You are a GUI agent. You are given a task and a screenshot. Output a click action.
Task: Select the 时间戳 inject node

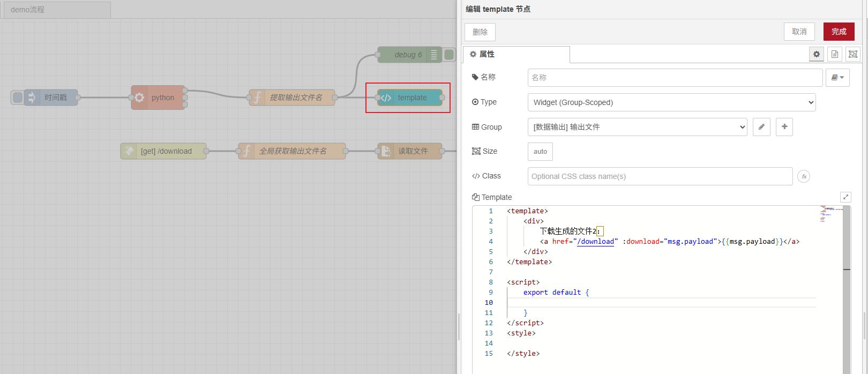coord(51,98)
